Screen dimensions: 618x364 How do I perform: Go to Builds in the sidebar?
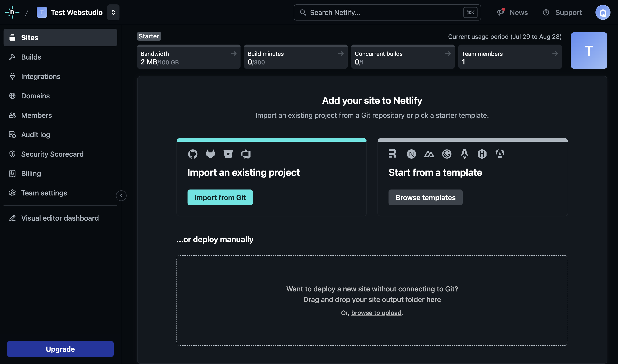pyautogui.click(x=60, y=57)
